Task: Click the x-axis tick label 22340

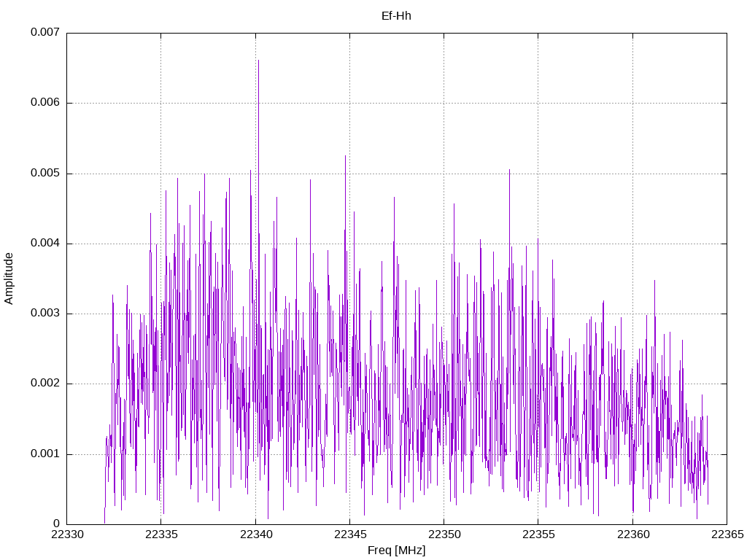Action: 256,534
